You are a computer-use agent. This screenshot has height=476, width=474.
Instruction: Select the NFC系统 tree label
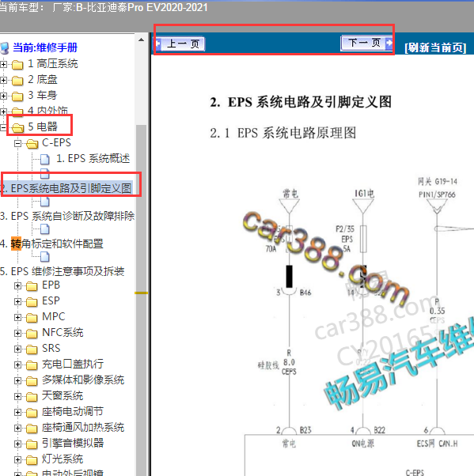[63, 332]
